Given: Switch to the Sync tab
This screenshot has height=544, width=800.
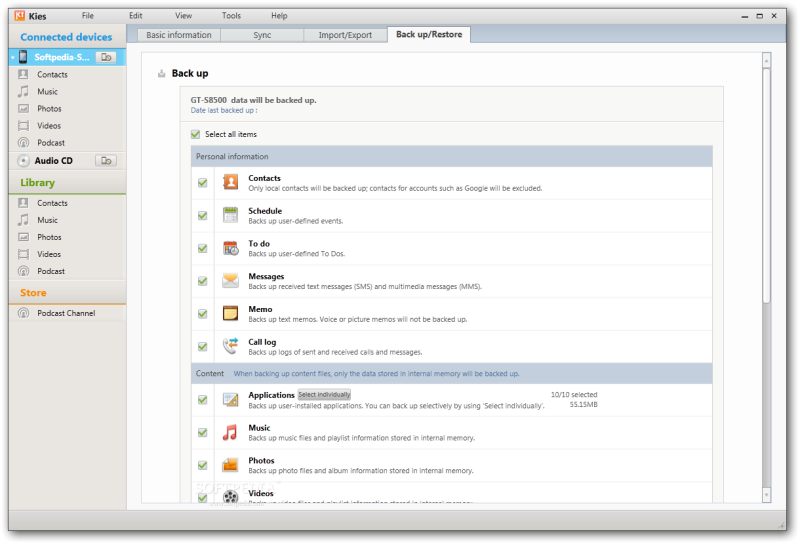Looking at the screenshot, I should click(x=262, y=35).
